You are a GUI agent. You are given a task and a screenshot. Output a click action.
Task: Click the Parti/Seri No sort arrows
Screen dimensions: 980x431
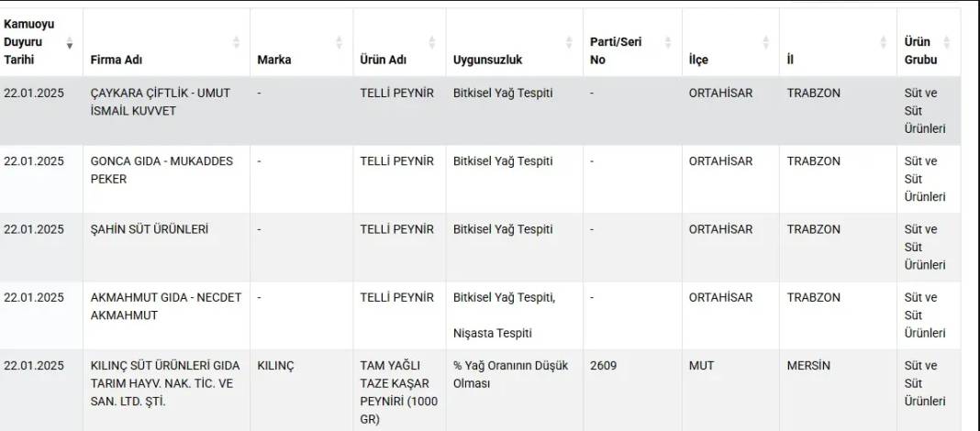click(x=667, y=42)
